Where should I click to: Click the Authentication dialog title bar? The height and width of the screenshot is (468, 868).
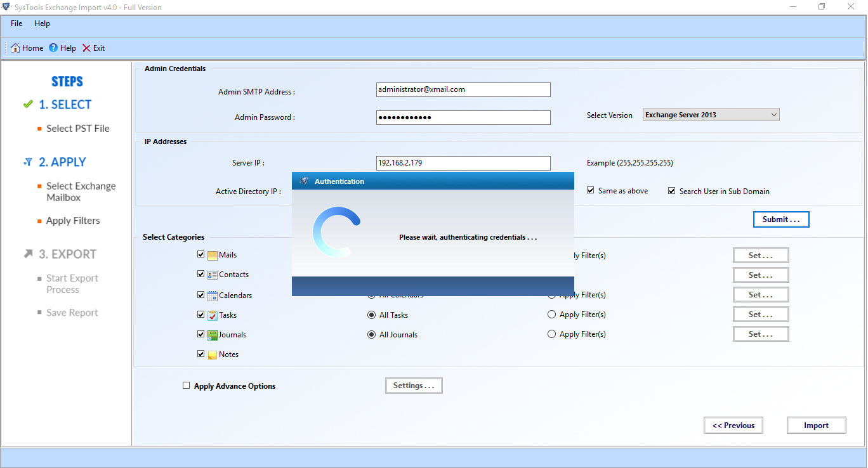[433, 181]
